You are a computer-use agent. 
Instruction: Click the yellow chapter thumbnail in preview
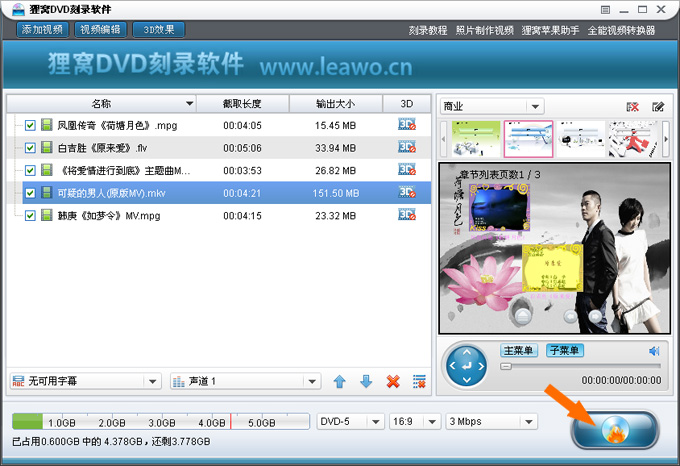(x=552, y=268)
